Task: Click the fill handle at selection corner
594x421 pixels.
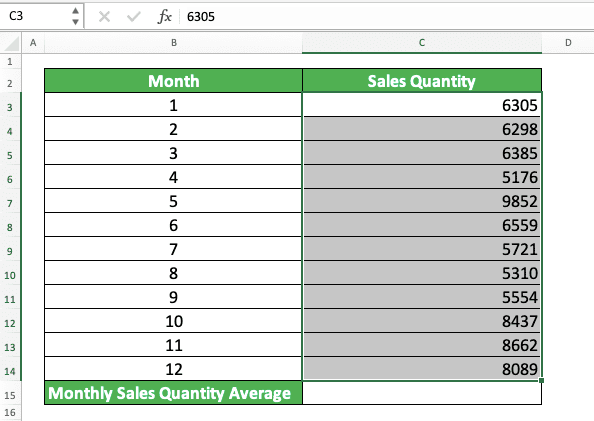Action: pos(541,380)
